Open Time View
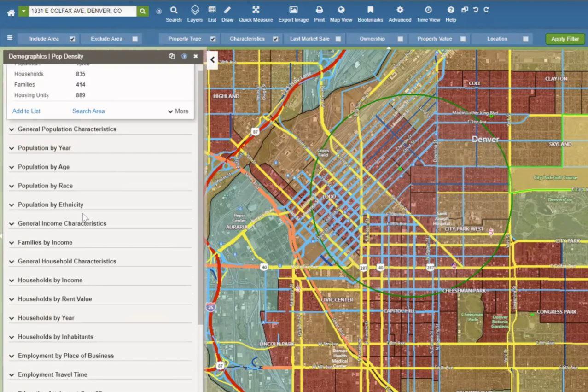This screenshot has height=392, width=588. (428, 13)
